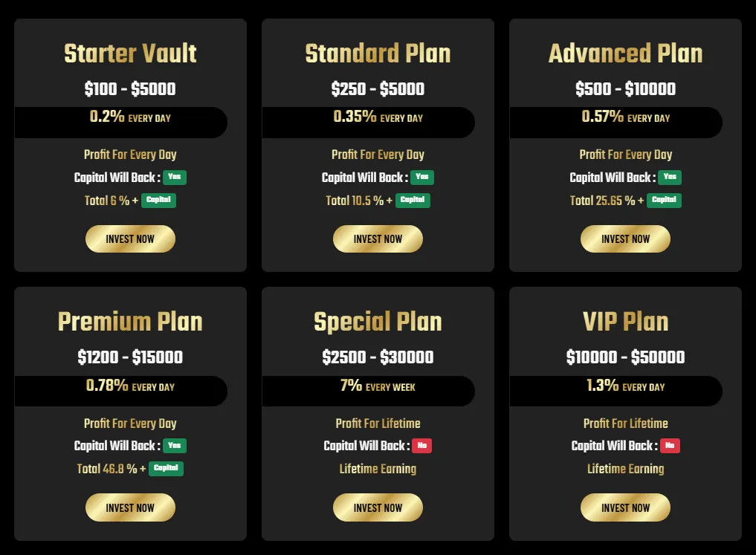This screenshot has height=555, width=756.
Task: Click the red No badge in VIP Plan
Action: [670, 446]
